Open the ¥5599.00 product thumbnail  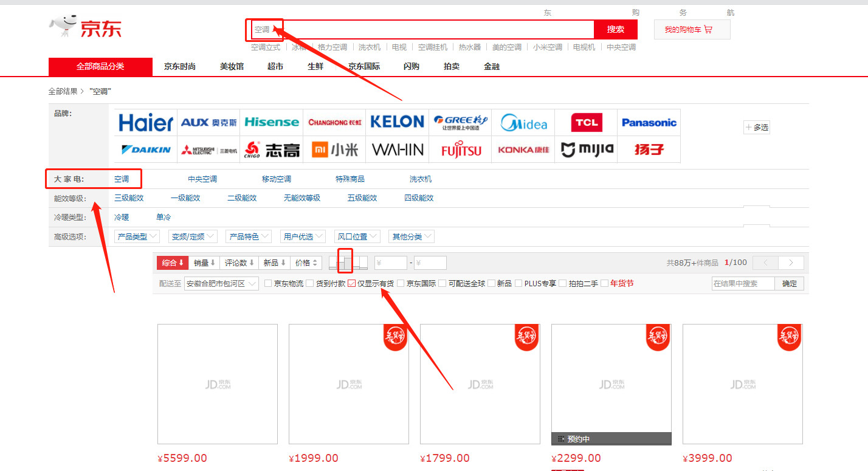click(x=218, y=384)
